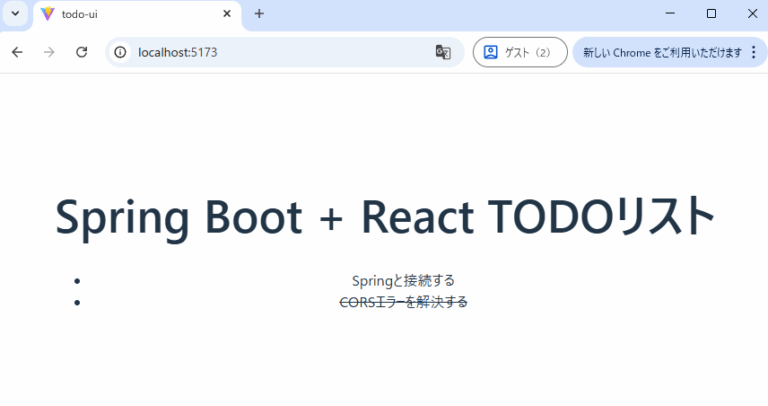
Task: Toggle the struck-through CORSエラーを解決する item
Action: (403, 302)
